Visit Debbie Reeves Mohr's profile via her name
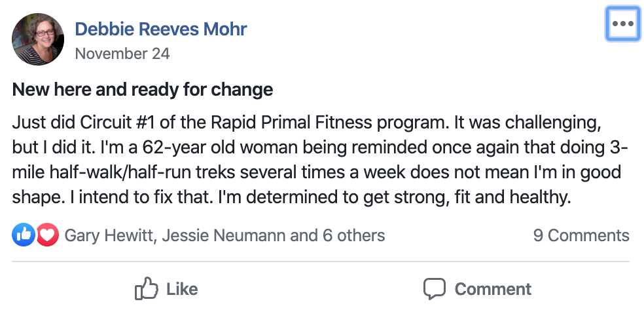Screen dimensions: 644x312 tap(161, 29)
